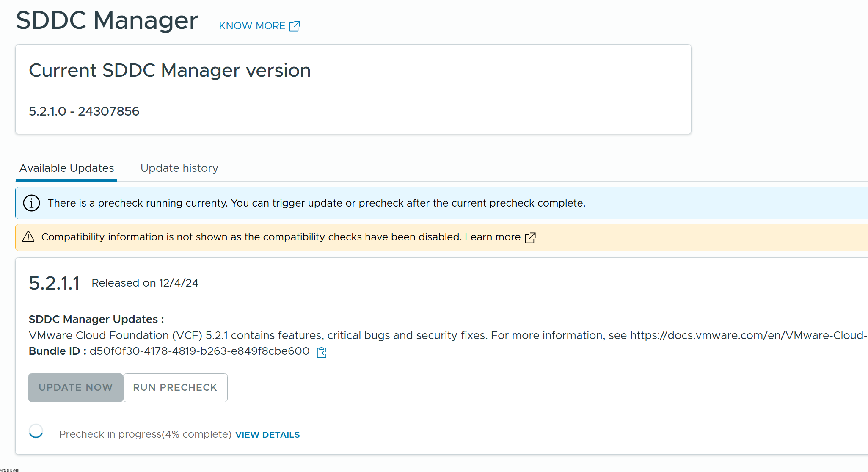The width and height of the screenshot is (868, 472).
Task: Click the precheck progress spinner
Action: click(x=36, y=431)
